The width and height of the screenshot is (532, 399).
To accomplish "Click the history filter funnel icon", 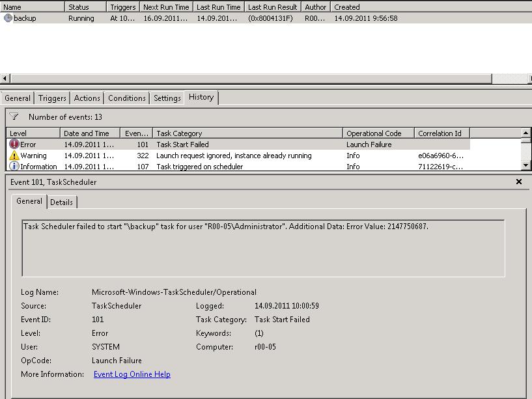I will pyautogui.click(x=14, y=117).
